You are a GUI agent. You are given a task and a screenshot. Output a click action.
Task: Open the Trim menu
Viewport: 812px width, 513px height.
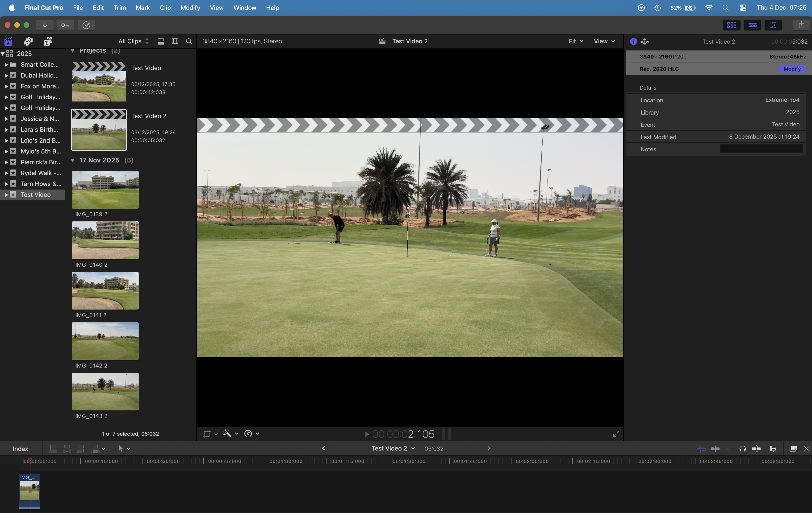coord(120,7)
